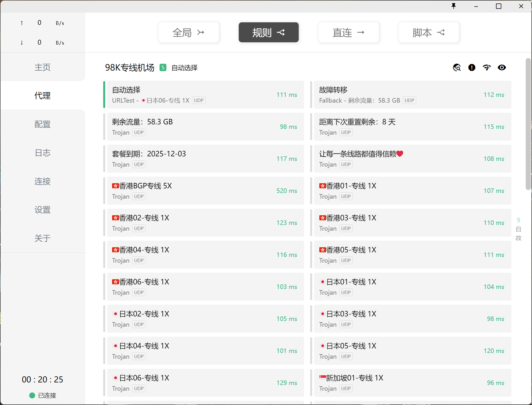Click the Singapore flag on 新加坡01-专线 1X
The height and width of the screenshot is (405, 532).
click(322, 377)
